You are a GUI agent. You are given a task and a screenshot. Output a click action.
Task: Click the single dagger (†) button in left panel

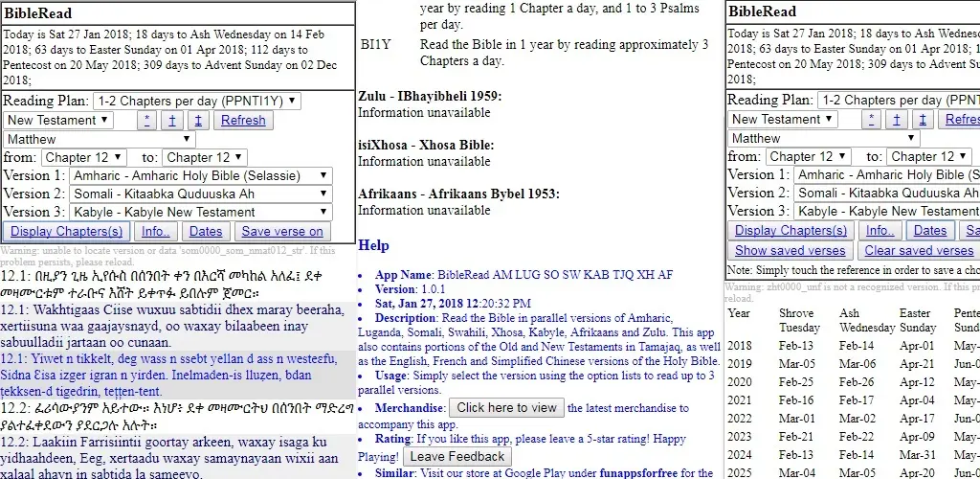172,121
